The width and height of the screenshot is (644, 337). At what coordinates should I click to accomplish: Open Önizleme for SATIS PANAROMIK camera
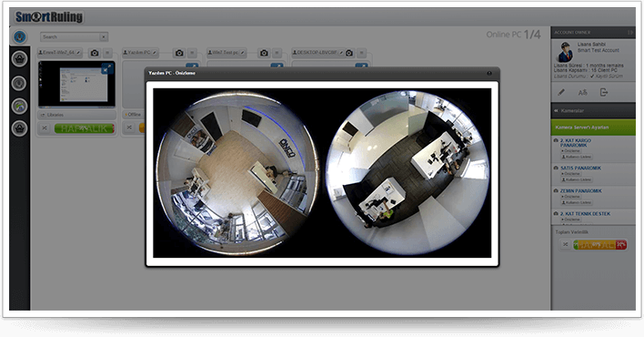coord(570,174)
